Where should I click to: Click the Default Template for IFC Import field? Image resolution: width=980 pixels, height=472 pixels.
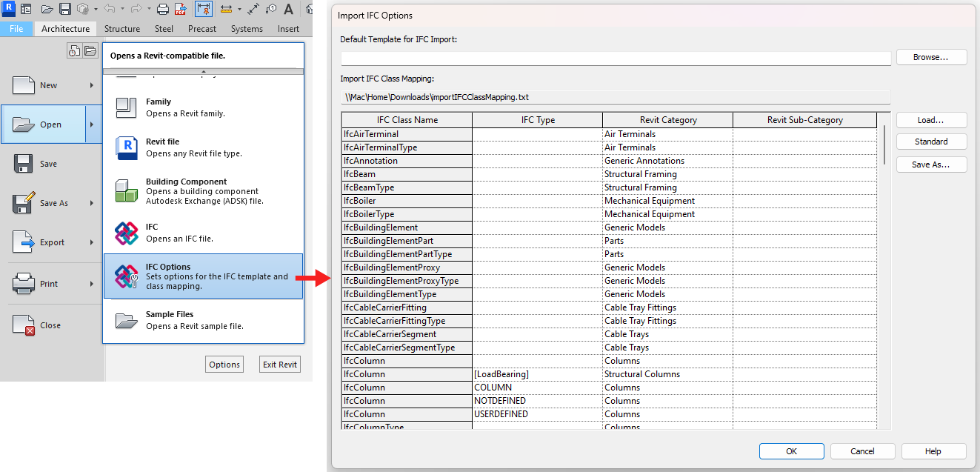tap(615, 58)
